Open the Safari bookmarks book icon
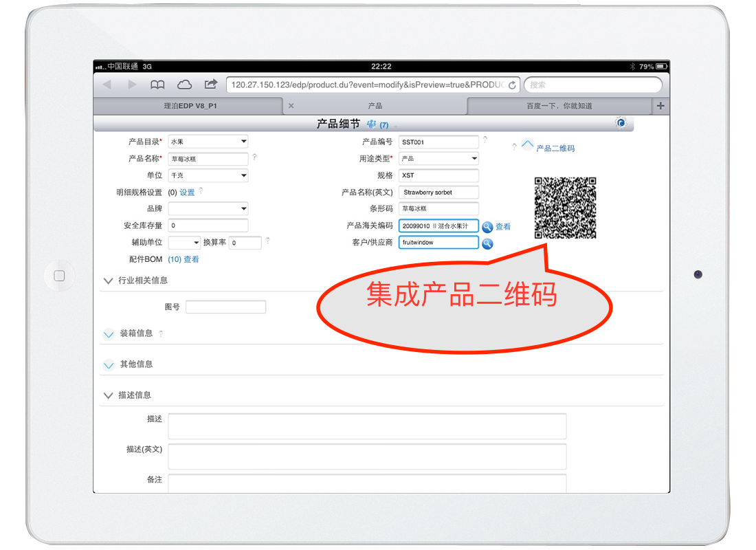 (x=157, y=85)
